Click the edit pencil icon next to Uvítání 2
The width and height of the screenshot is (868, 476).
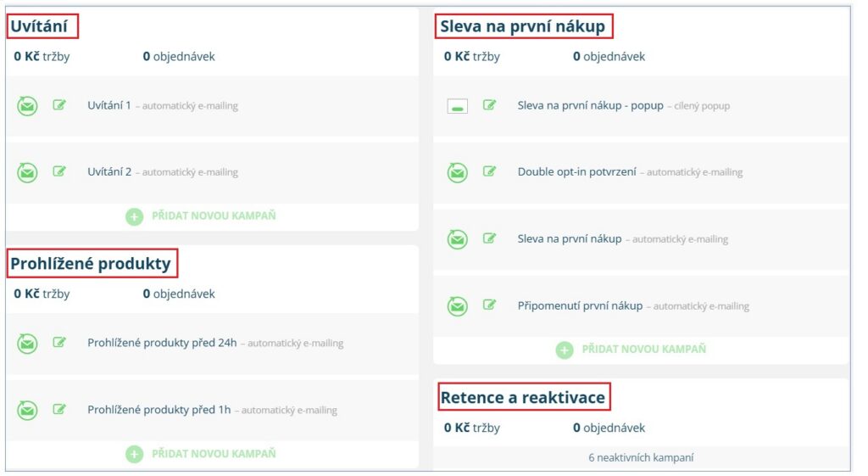(59, 171)
